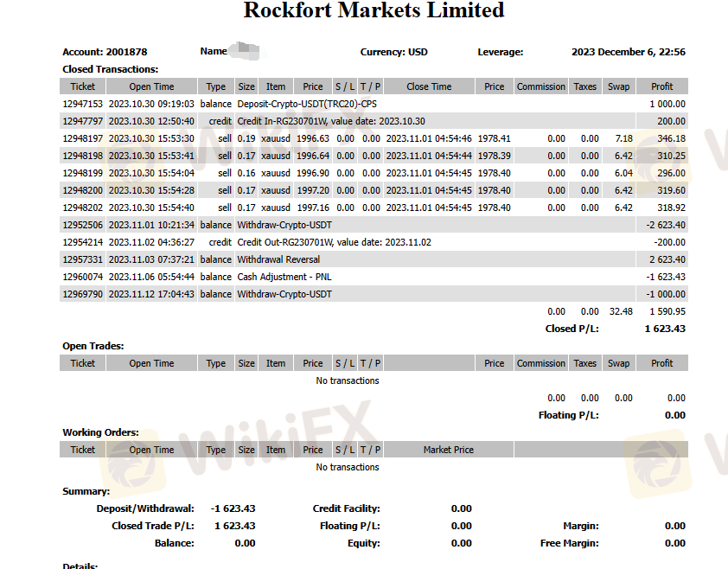Select ticket number 12947797
Image resolution: width=728 pixels, height=569 pixels.
tap(83, 121)
